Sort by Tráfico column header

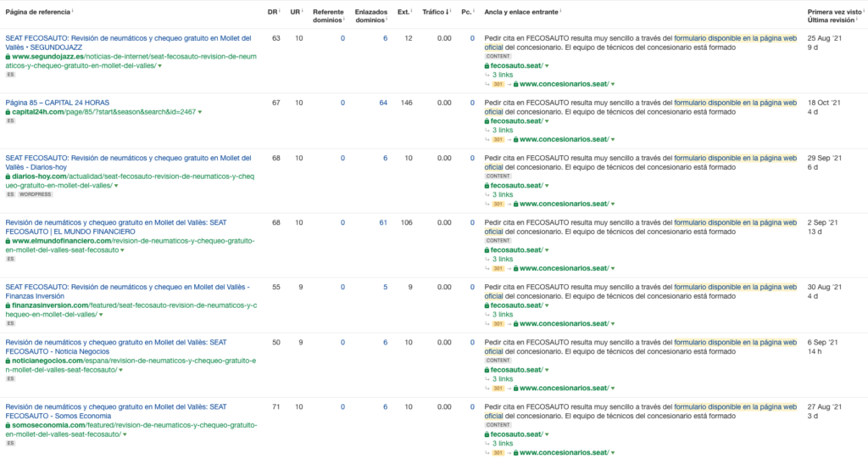(x=436, y=12)
